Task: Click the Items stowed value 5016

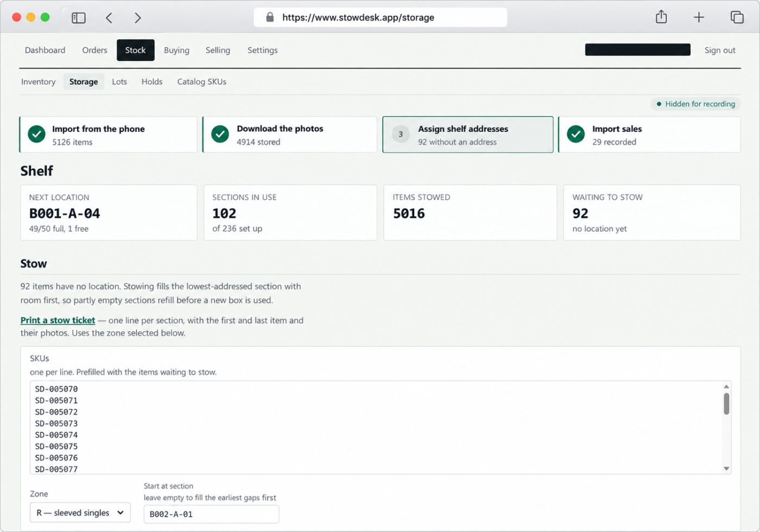Action: (409, 213)
